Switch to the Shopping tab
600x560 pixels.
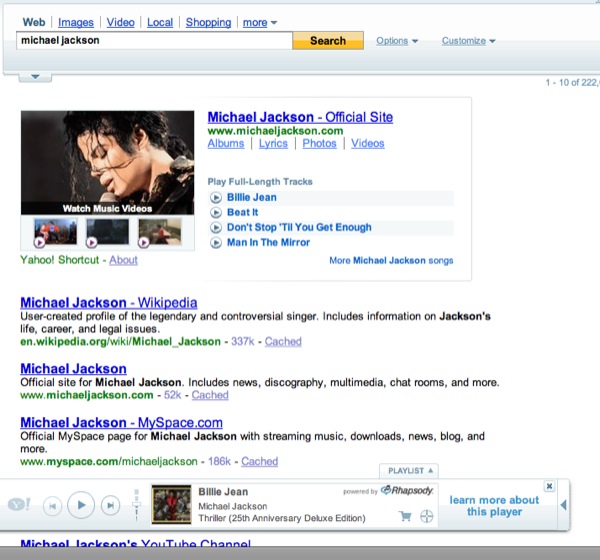tap(209, 23)
